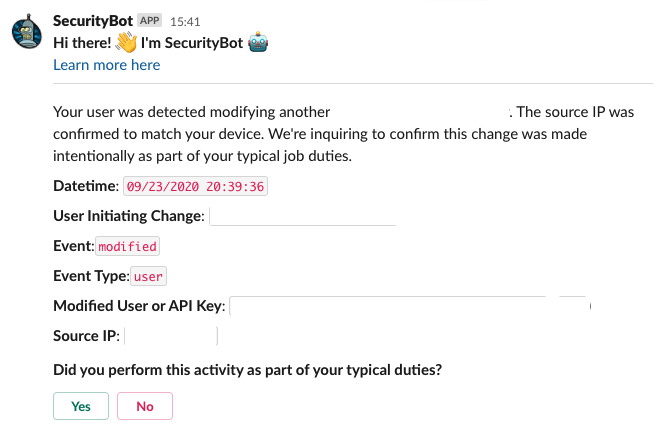
Task: Click the datetime value 09/23/2020 20:39:36
Action: 195,187
